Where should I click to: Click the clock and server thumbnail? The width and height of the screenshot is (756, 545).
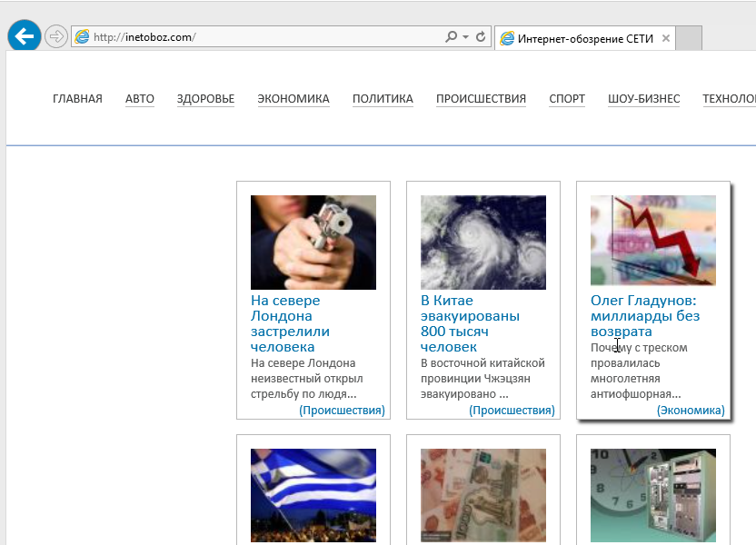[x=653, y=495]
